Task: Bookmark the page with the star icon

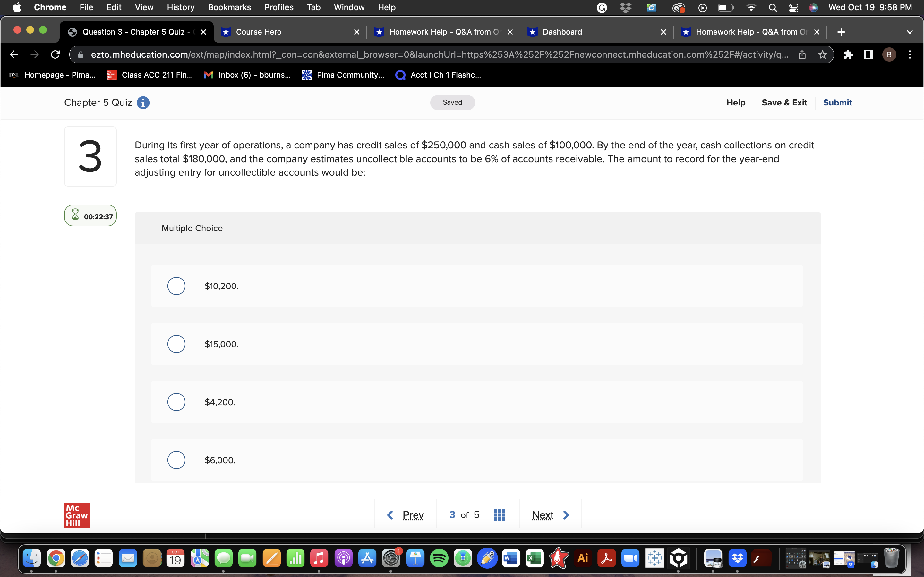Action: (822, 54)
